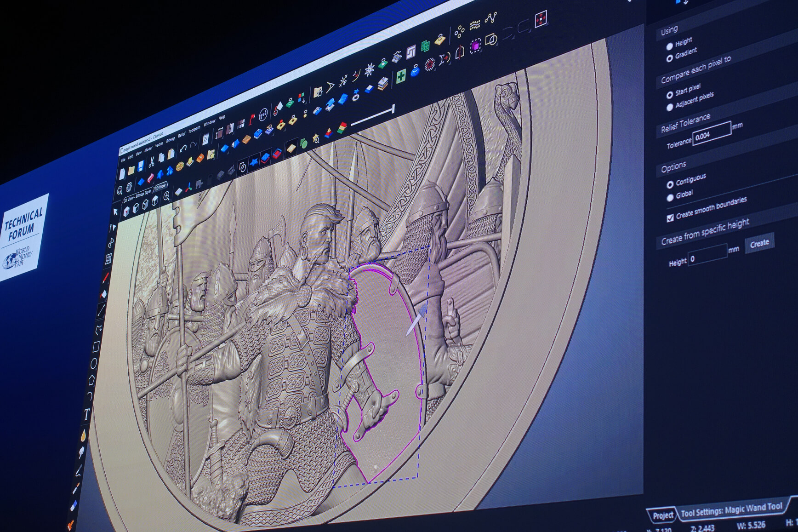Click the Create button
798x532 pixels.
tap(759, 243)
